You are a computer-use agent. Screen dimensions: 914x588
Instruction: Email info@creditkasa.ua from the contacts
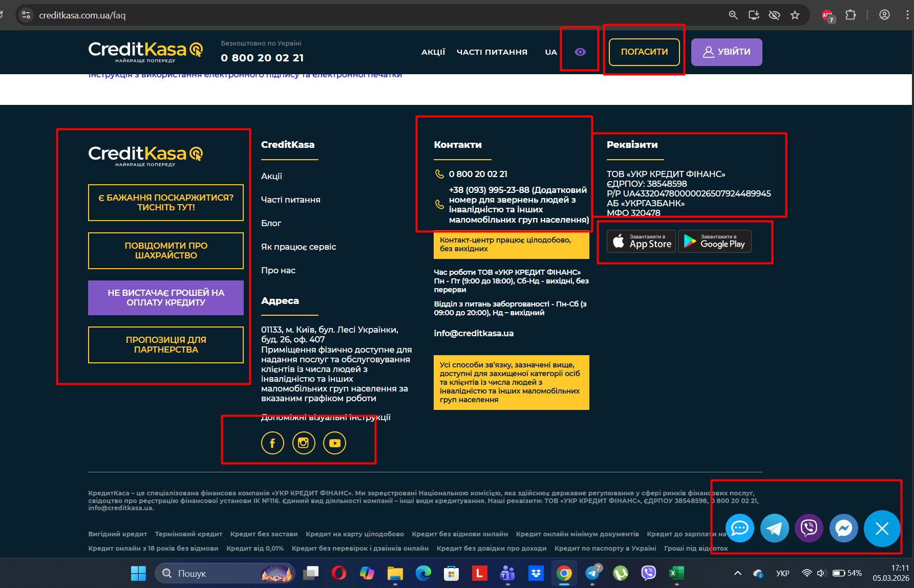(474, 333)
